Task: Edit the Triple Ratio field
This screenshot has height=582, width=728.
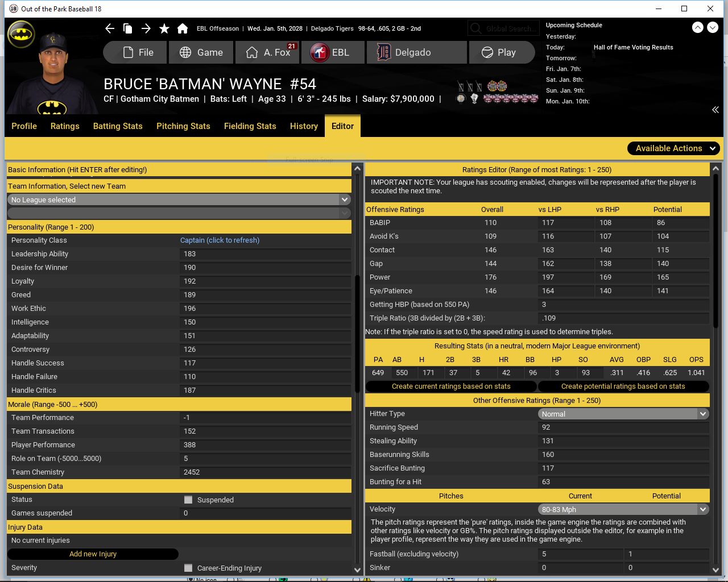Action: click(x=623, y=318)
